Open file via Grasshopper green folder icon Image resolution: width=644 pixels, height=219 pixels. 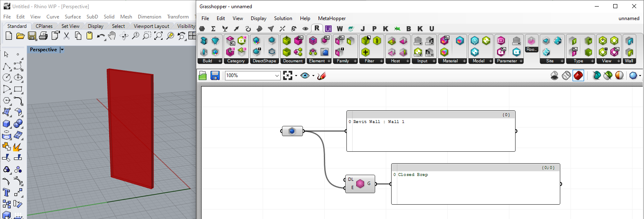tap(203, 75)
